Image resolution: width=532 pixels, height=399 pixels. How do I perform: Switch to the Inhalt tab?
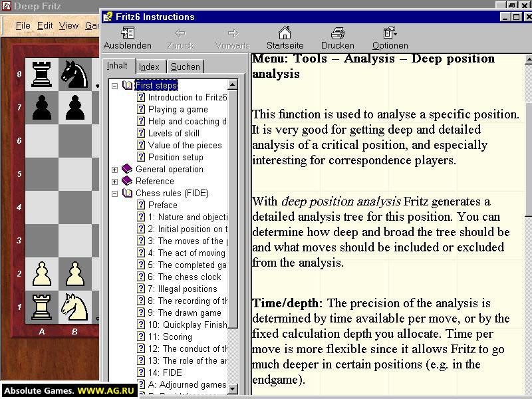[118, 65]
